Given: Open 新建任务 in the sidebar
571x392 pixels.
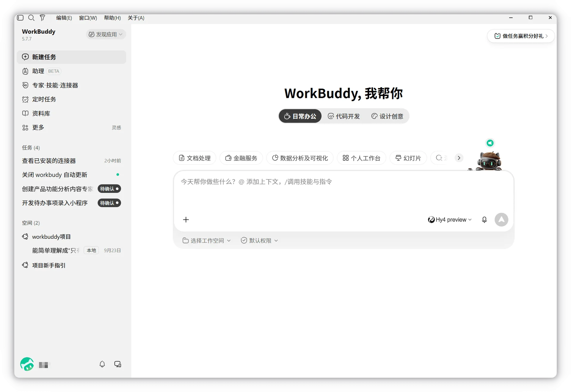Looking at the screenshot, I should [71, 57].
